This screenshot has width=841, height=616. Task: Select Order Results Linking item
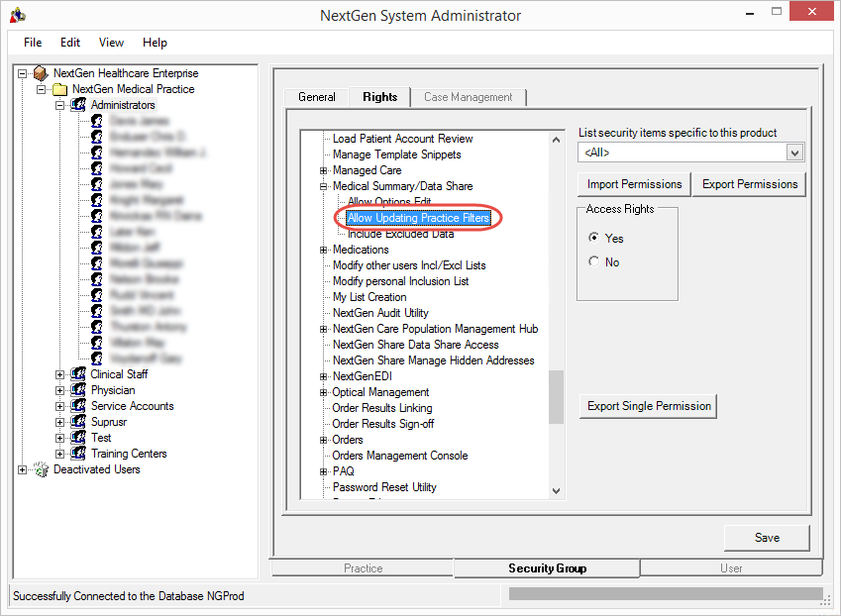coord(382,409)
